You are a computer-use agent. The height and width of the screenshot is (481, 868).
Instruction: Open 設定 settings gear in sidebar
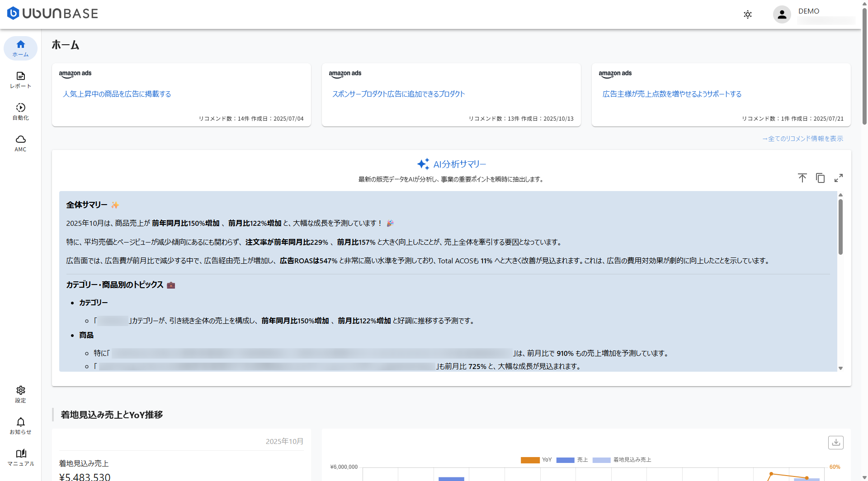pos(20,394)
